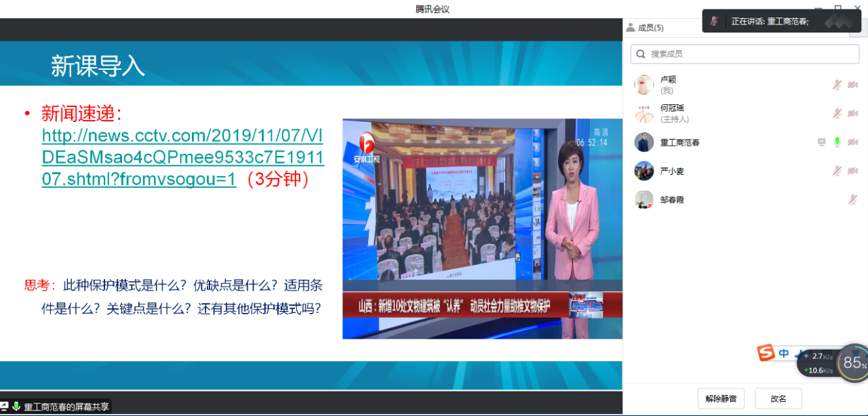Click 重工商范春's profile avatar
868x416 pixels.
[x=644, y=142]
